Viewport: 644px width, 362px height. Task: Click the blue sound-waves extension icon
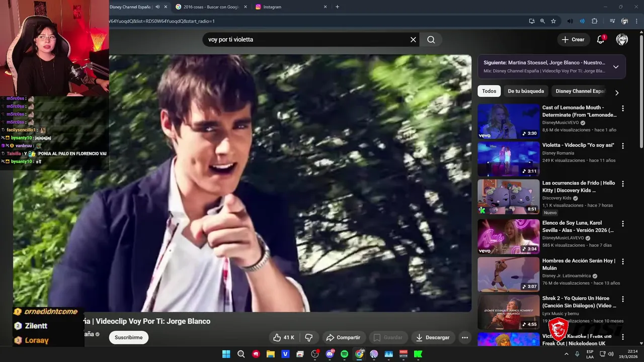click(x=582, y=21)
